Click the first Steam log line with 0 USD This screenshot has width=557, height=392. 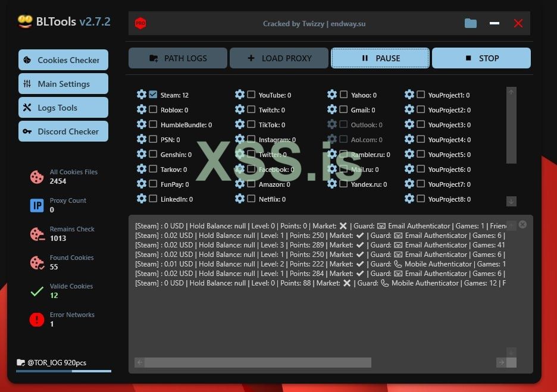tap(321, 226)
